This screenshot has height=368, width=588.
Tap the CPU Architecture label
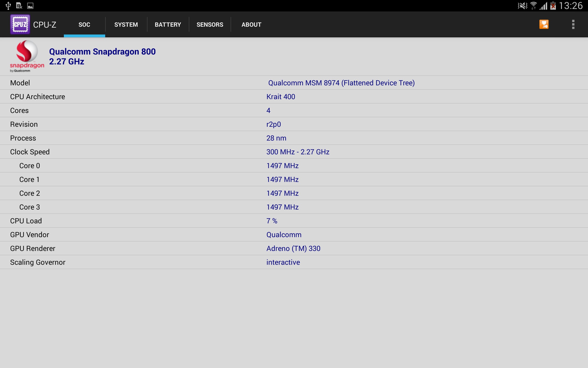coord(37,97)
